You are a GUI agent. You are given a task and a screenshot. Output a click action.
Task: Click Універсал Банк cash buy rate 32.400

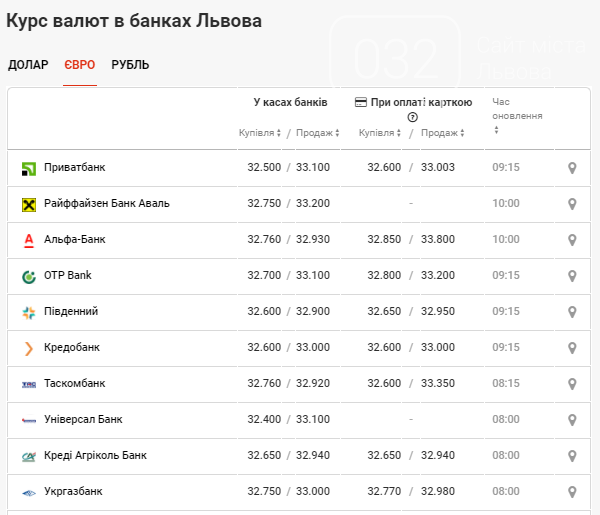click(x=264, y=419)
